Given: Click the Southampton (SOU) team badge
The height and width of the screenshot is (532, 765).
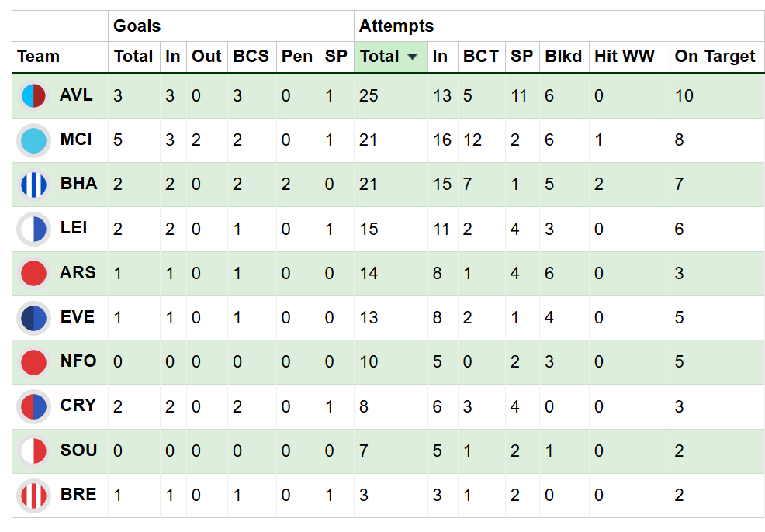Looking at the screenshot, I should click(33, 450).
